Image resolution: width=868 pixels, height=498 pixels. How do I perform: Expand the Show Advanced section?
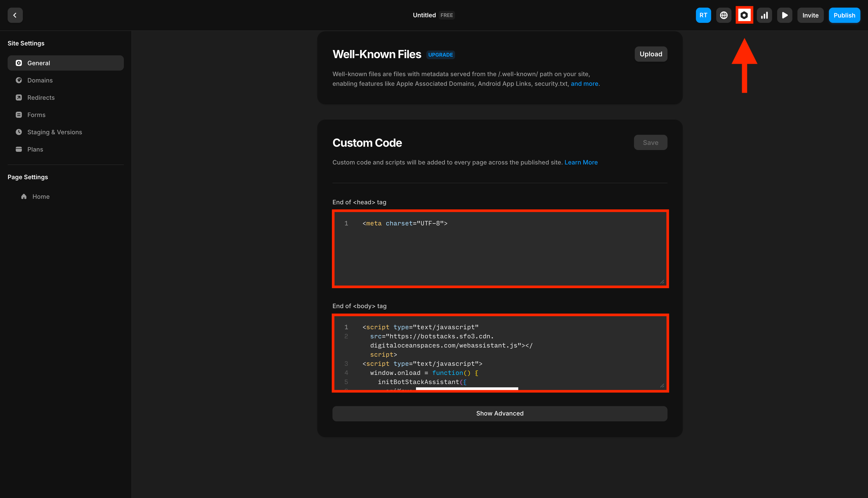(x=500, y=413)
